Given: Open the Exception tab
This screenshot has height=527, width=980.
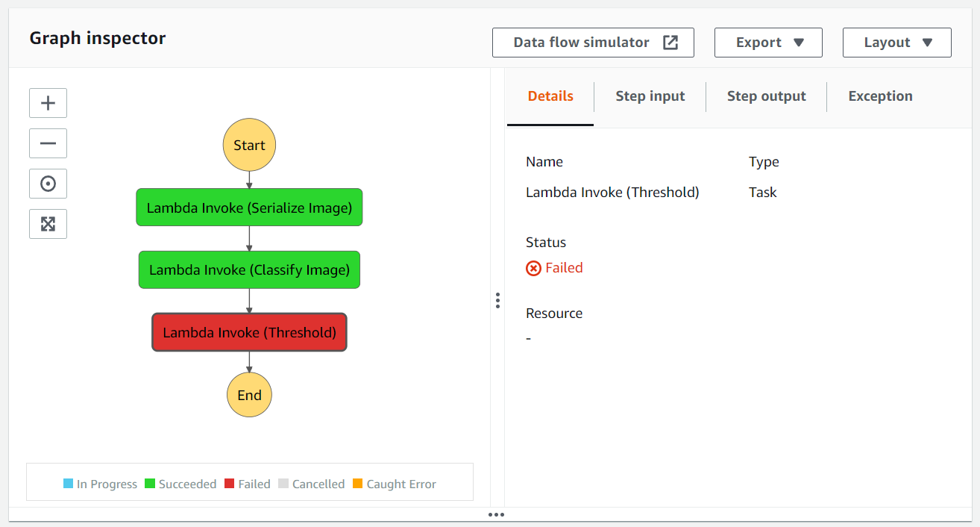Looking at the screenshot, I should click(x=880, y=96).
